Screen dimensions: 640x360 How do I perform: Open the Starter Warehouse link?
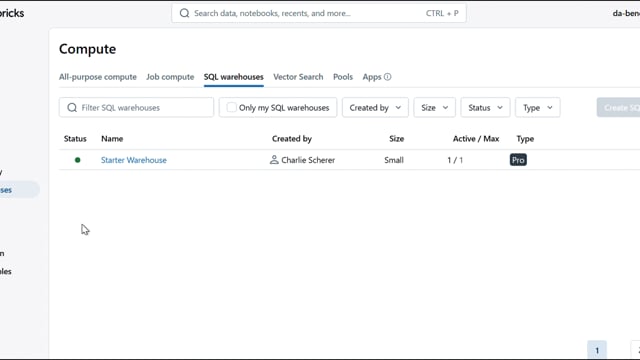[x=134, y=160]
